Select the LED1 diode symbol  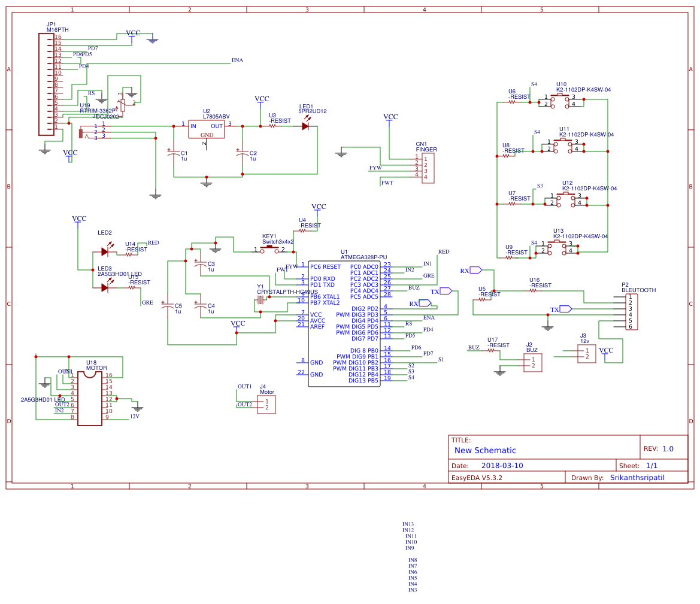[x=305, y=126]
